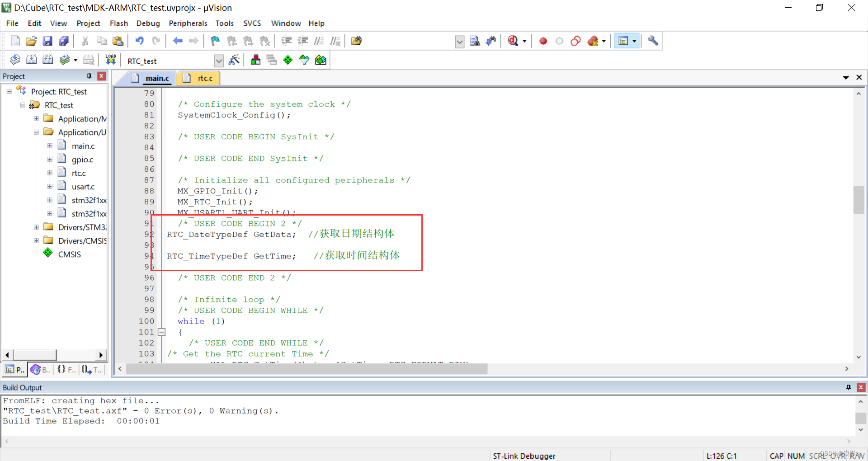Click the Paste icon
This screenshot has height=461, width=868.
(x=118, y=41)
